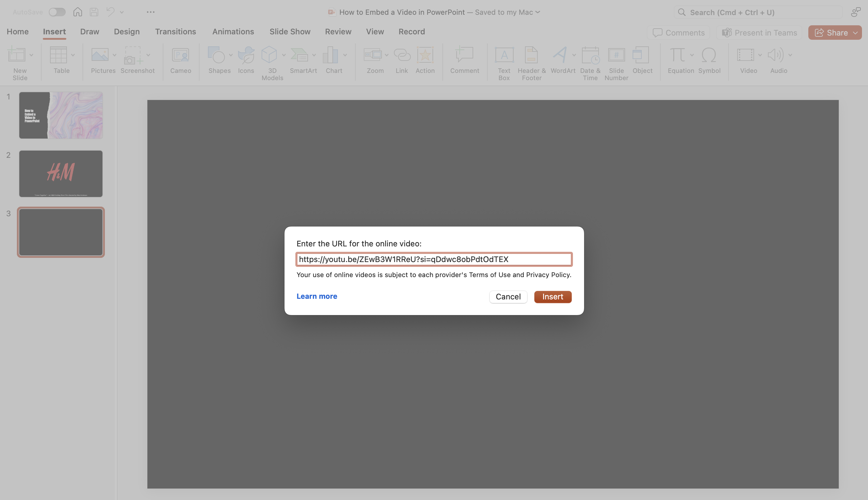This screenshot has width=868, height=500.
Task: Open the Slide Show tab
Action: pos(290,32)
